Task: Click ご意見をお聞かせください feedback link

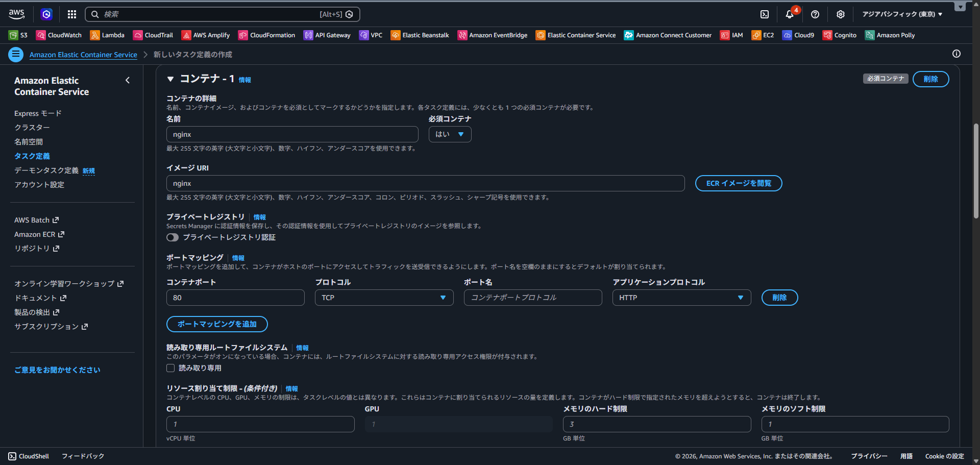Action: tap(57, 370)
